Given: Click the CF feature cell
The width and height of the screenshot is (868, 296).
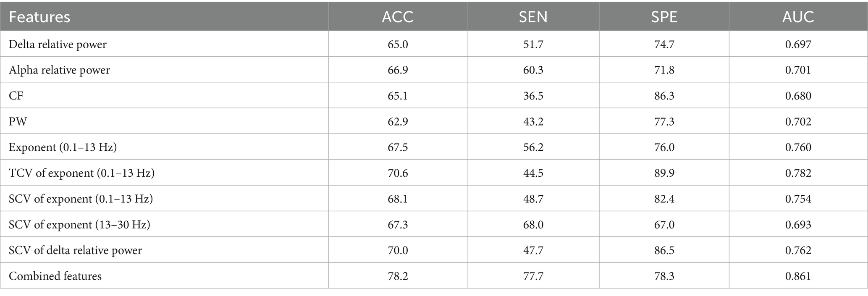Looking at the screenshot, I should click(x=16, y=96).
